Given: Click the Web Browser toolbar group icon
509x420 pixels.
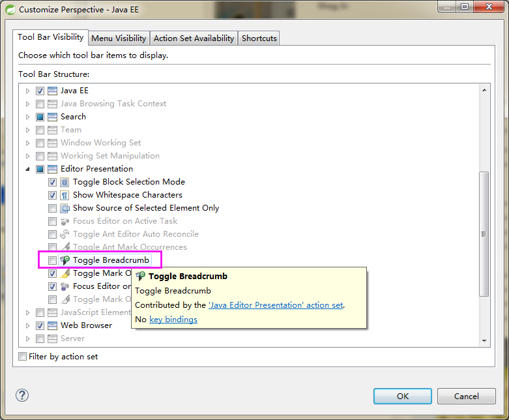Looking at the screenshot, I should 52,325.
